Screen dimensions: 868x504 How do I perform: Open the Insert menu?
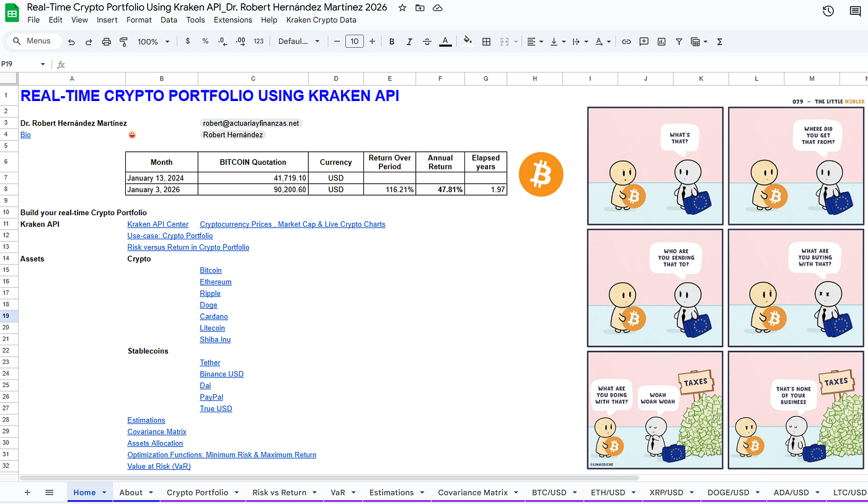coord(107,20)
